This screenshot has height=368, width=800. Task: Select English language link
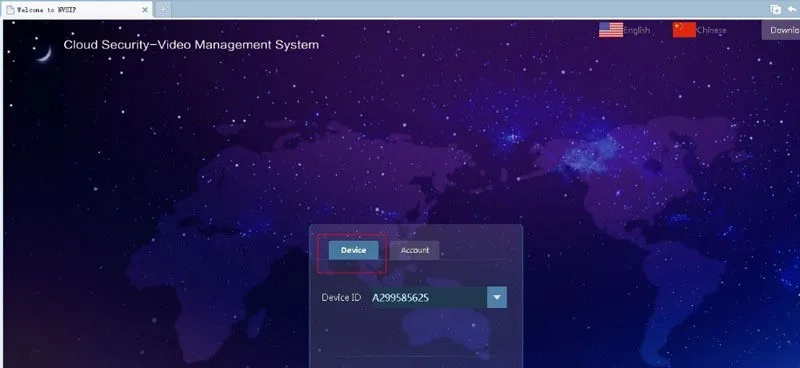click(637, 31)
